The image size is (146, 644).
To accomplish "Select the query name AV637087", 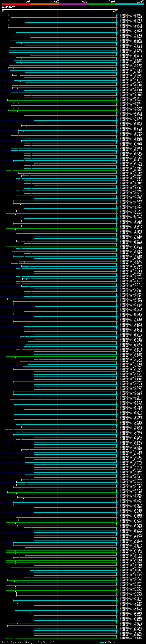I will (8, 7).
